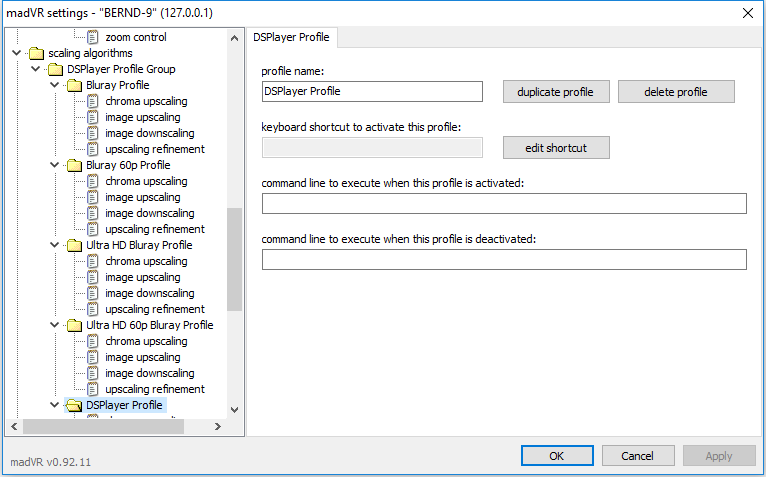This screenshot has height=477, width=766.
Task: Click the deactivated command line field
Action: pos(504,260)
